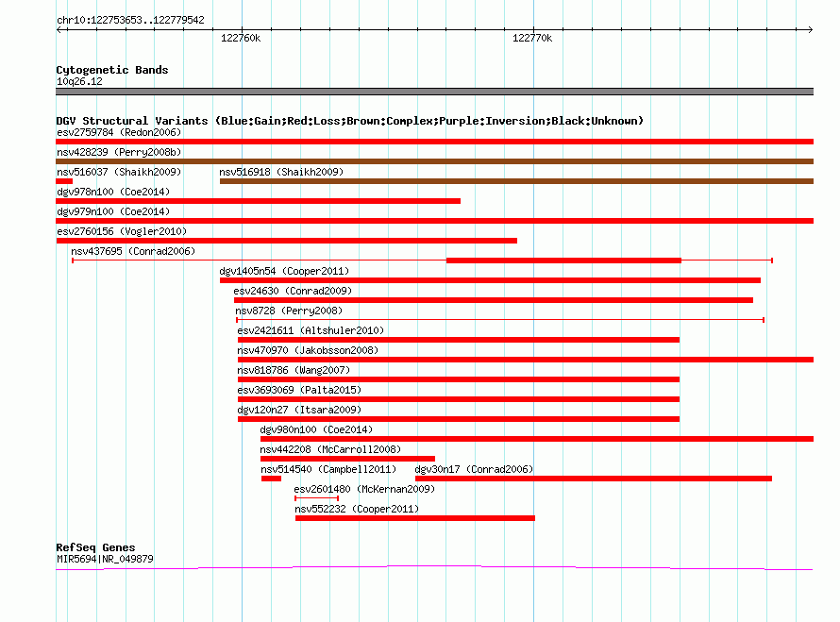Select the 10q26.12 band label

(x=79, y=81)
